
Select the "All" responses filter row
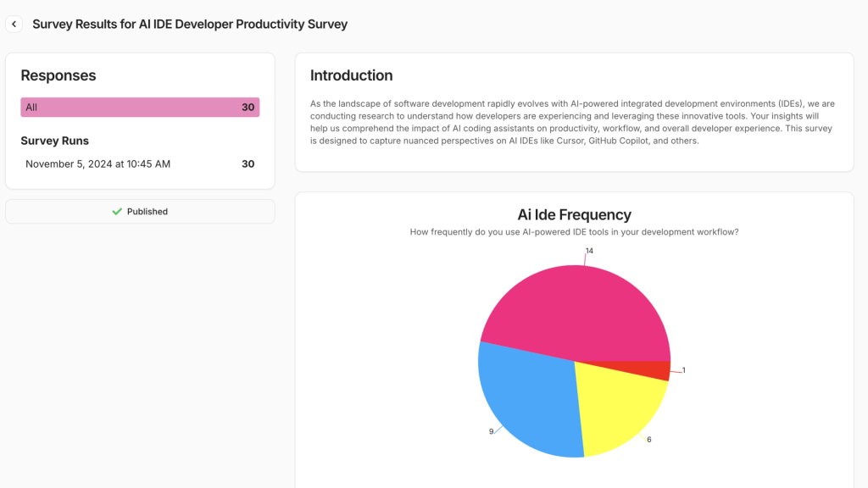pos(140,108)
